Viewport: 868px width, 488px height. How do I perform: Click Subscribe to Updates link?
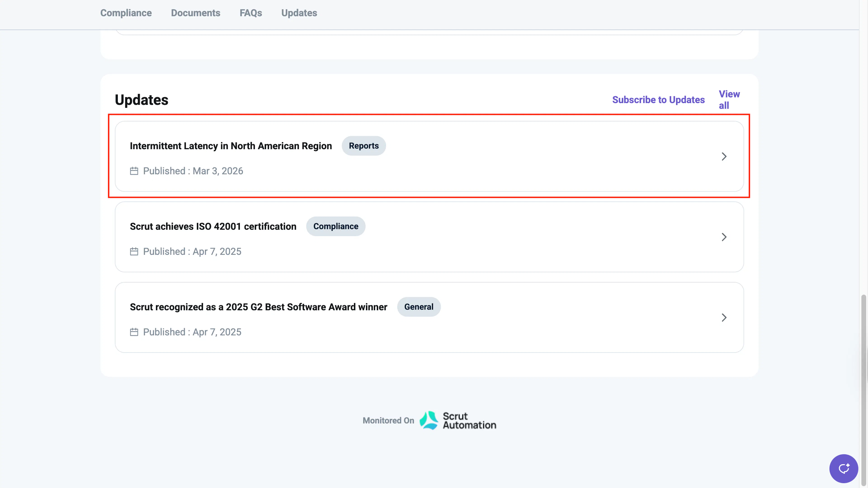(658, 100)
